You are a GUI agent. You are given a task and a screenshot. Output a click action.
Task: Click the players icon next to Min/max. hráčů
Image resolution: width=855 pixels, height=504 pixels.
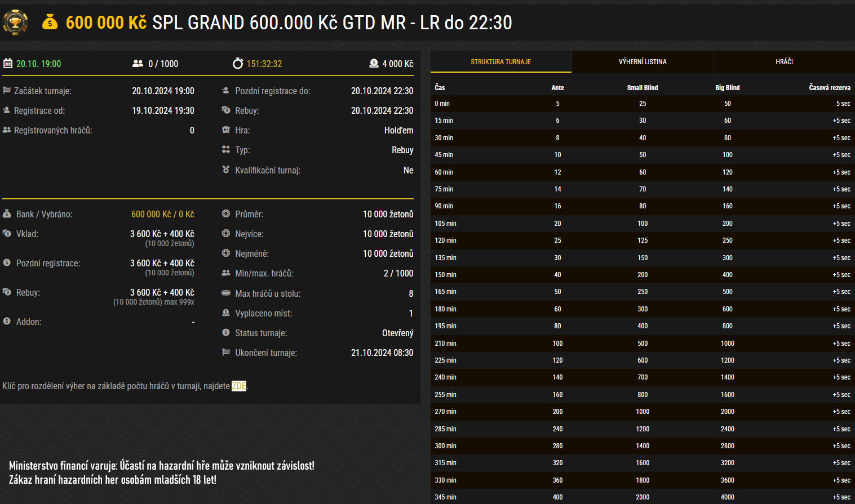tap(225, 273)
